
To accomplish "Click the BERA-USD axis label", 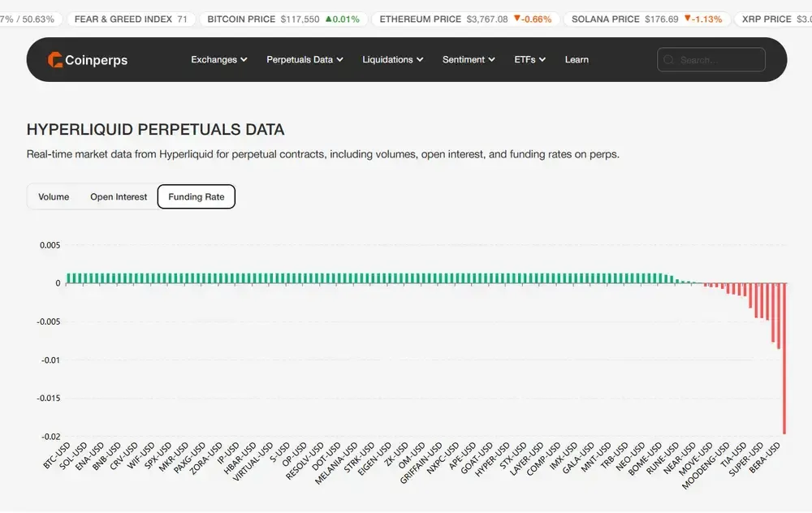I will [765, 457].
